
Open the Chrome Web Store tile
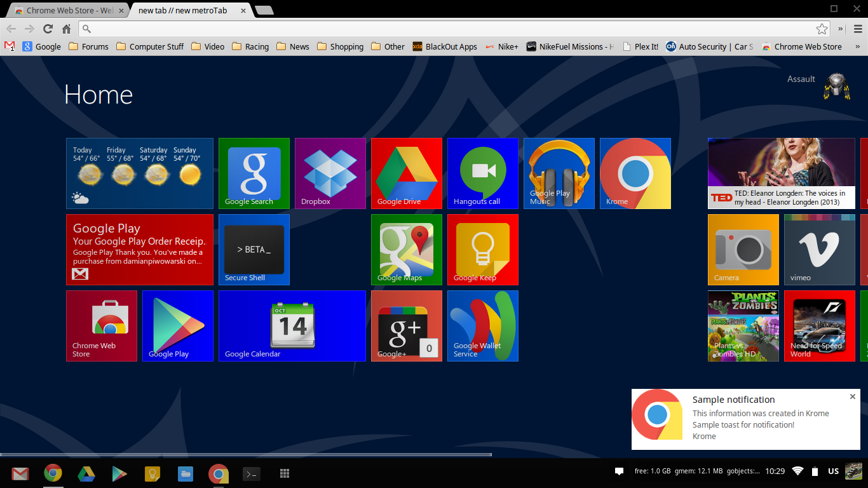coord(102,326)
